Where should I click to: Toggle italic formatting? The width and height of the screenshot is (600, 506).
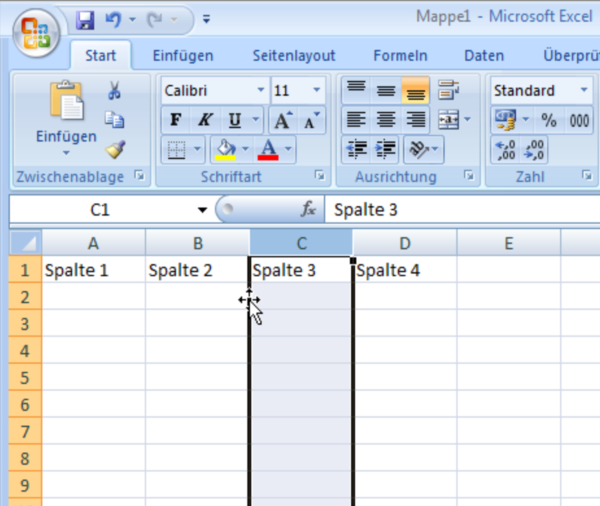click(x=205, y=121)
